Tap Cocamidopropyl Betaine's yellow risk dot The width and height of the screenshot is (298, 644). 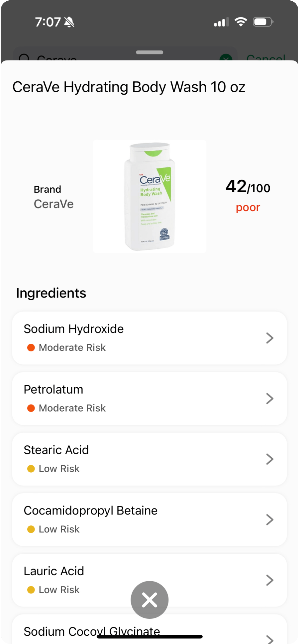(x=31, y=529)
